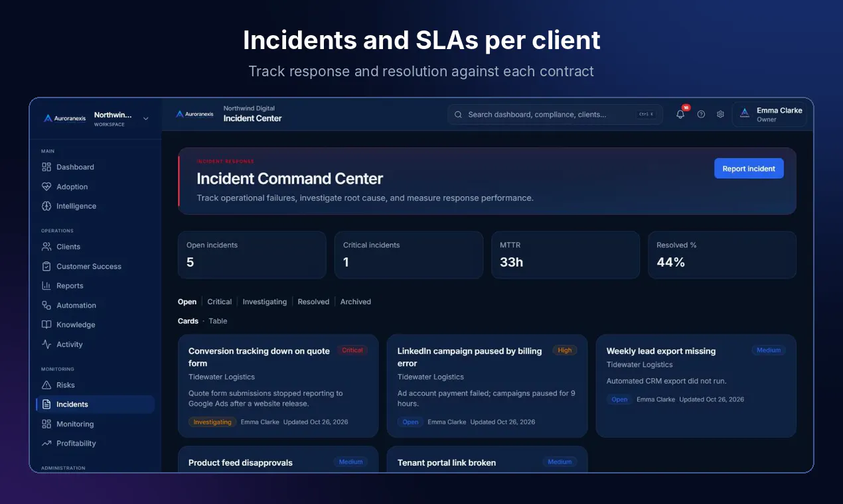The height and width of the screenshot is (504, 843).
Task: Open the Profitability trend icon
Action: (46, 444)
